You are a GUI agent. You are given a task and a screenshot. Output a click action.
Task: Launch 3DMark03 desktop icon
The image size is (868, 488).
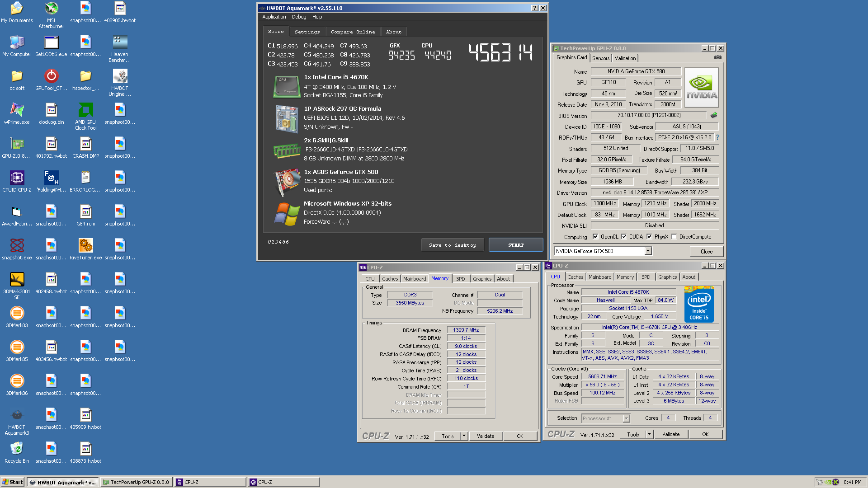[17, 317]
